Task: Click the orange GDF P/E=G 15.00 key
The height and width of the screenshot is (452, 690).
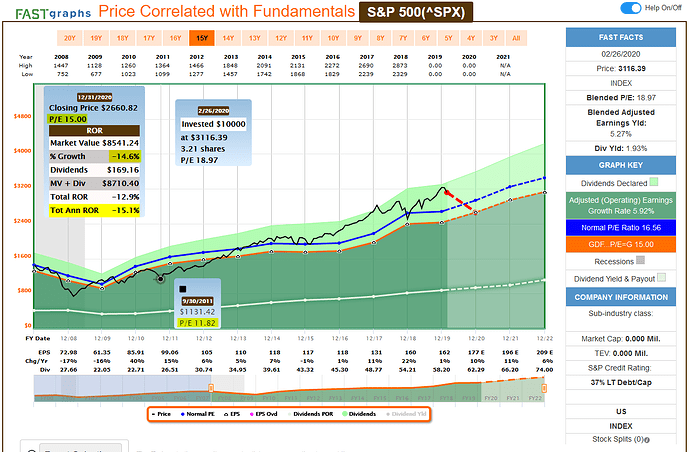Action: point(620,244)
